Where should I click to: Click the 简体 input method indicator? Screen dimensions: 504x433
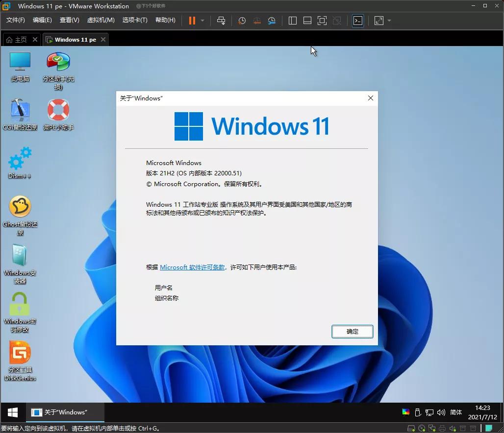click(x=456, y=412)
